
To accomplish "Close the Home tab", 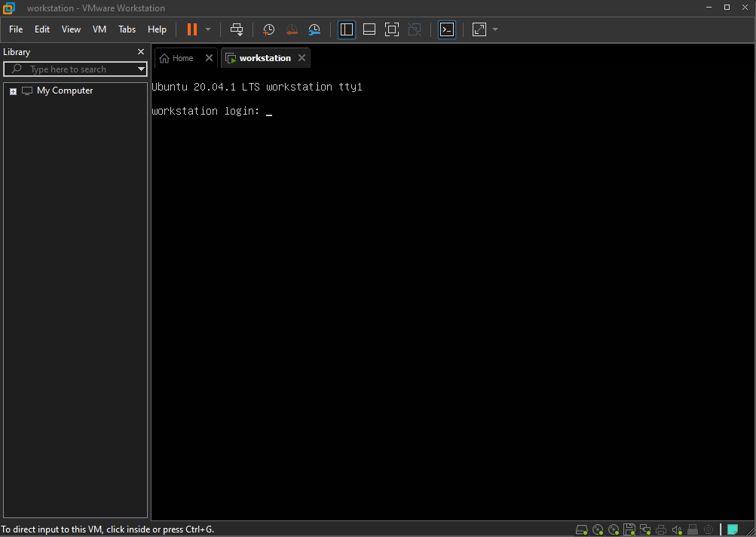I will coord(209,58).
